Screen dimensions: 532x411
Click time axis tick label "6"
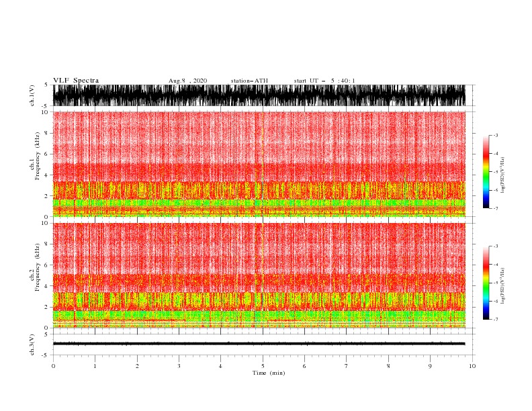coord(305,366)
